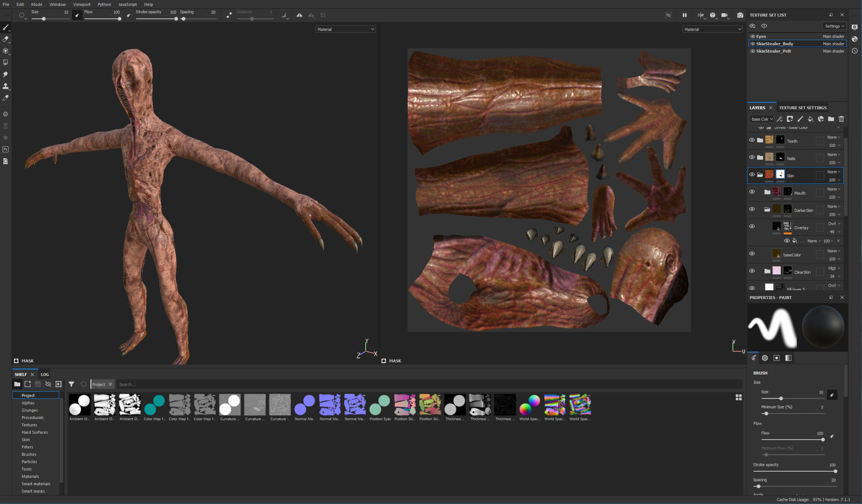Add a new folder in layers
The height and width of the screenshot is (504, 862).
coord(831,119)
